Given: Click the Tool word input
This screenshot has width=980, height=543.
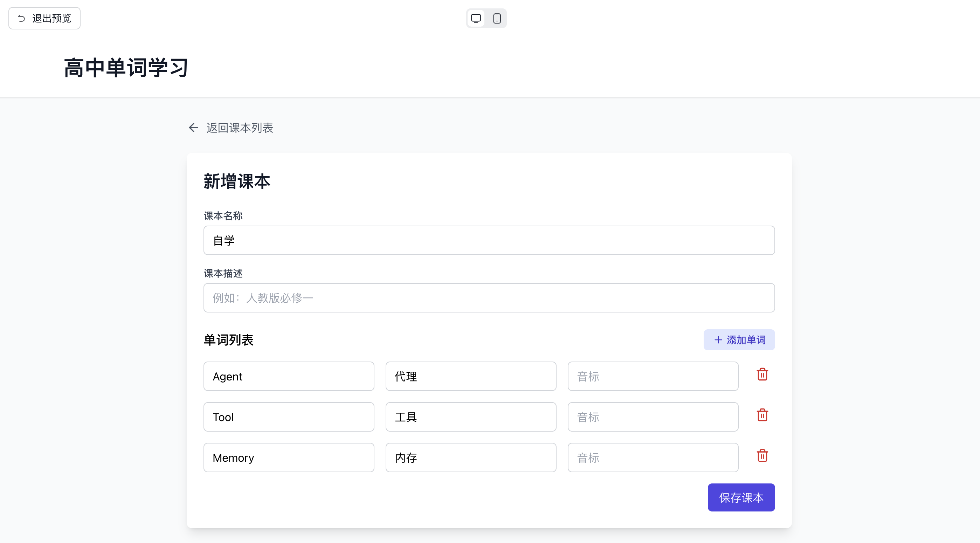Looking at the screenshot, I should 289,417.
